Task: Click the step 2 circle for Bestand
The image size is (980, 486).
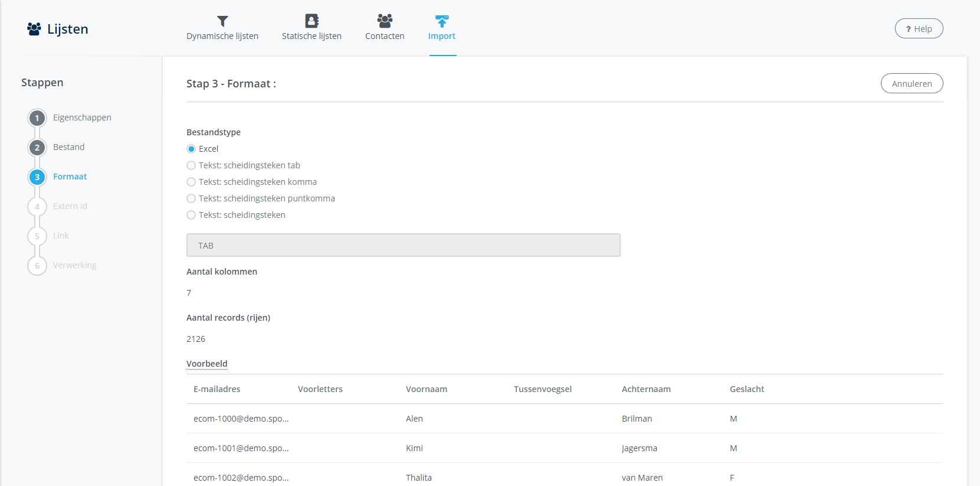Action: tap(37, 148)
